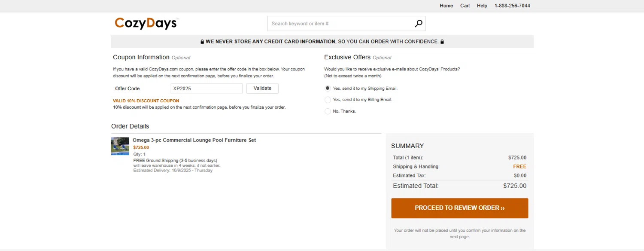Click the Estimated Delivery 10/9/2025 text

coord(173,170)
